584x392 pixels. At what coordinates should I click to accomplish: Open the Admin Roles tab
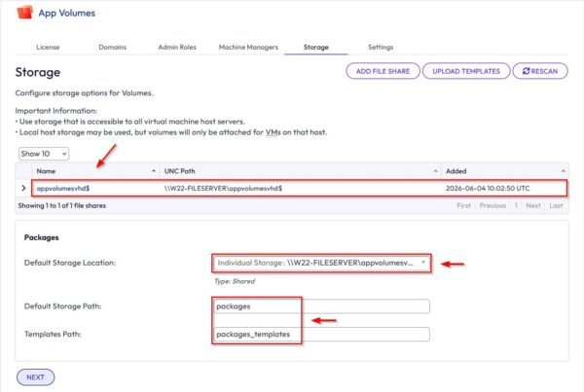click(177, 48)
